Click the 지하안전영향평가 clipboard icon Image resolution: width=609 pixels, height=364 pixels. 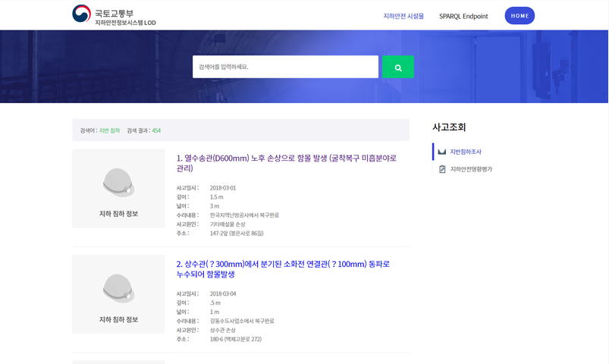tap(442, 169)
